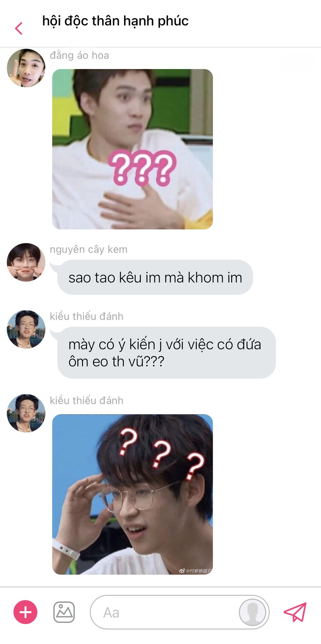Open the glasses guy question marks image
Image resolution: width=321 pixels, height=644 pixels.
click(x=132, y=494)
